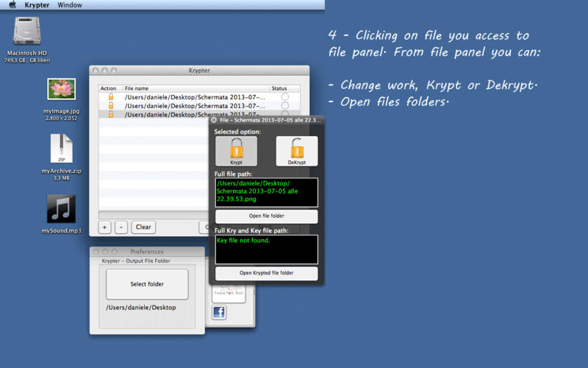Click the Open file folder button
This screenshot has width=588, height=368.
pyautogui.click(x=267, y=216)
